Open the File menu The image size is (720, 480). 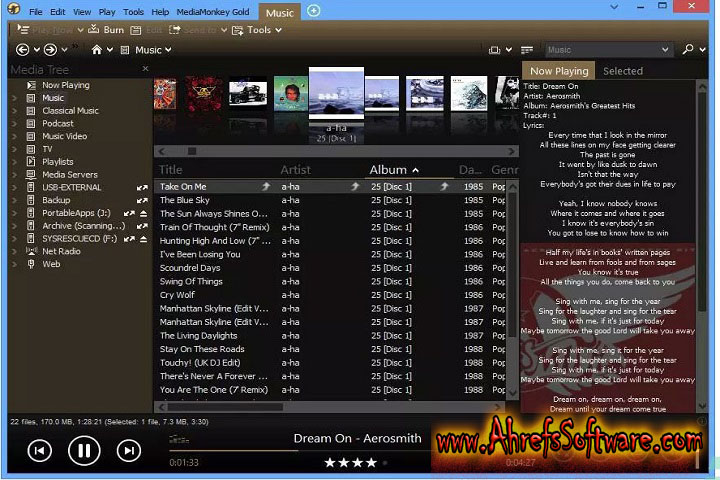tap(36, 12)
